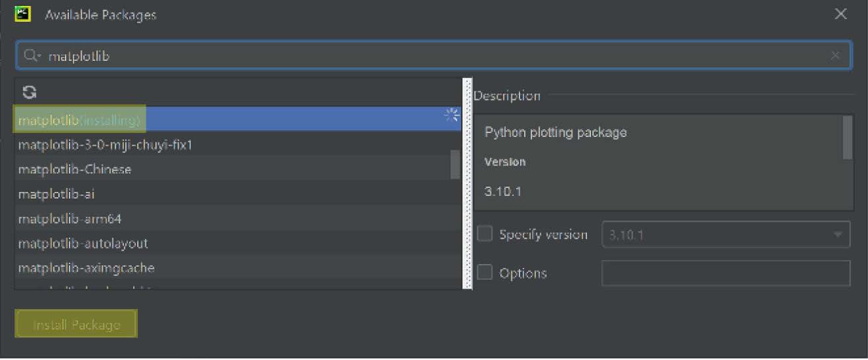Pick matplotlib-arm64 from the list
The height and width of the screenshot is (360, 868).
(x=70, y=219)
